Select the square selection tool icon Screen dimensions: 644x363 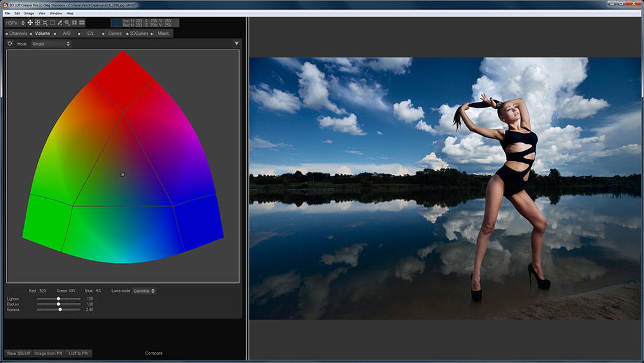(52, 23)
